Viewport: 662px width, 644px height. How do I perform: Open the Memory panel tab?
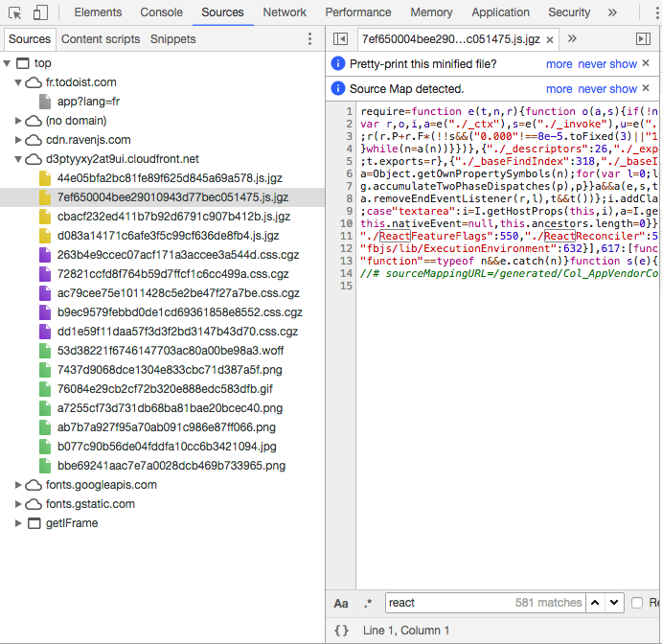(431, 12)
